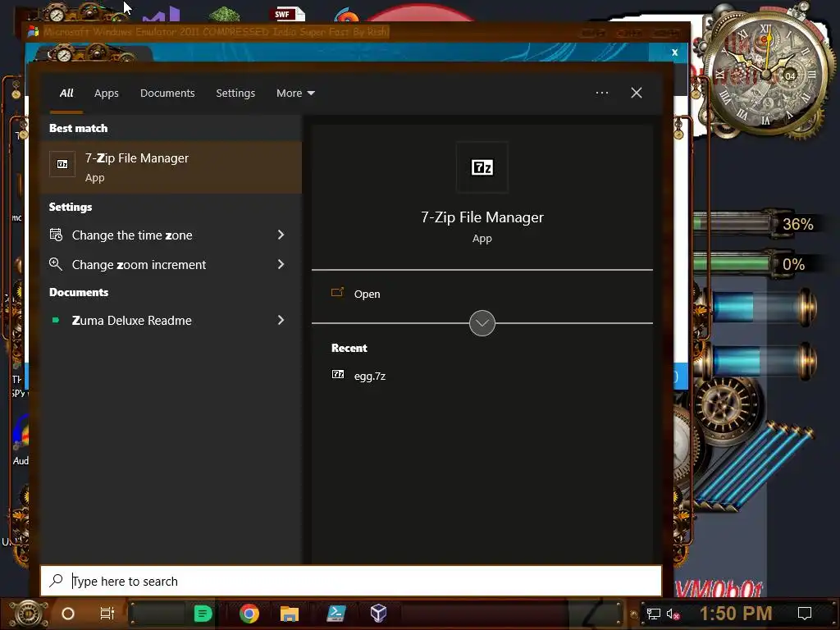
Task: Open the steampunk Start button on taskbar
Action: [29, 614]
